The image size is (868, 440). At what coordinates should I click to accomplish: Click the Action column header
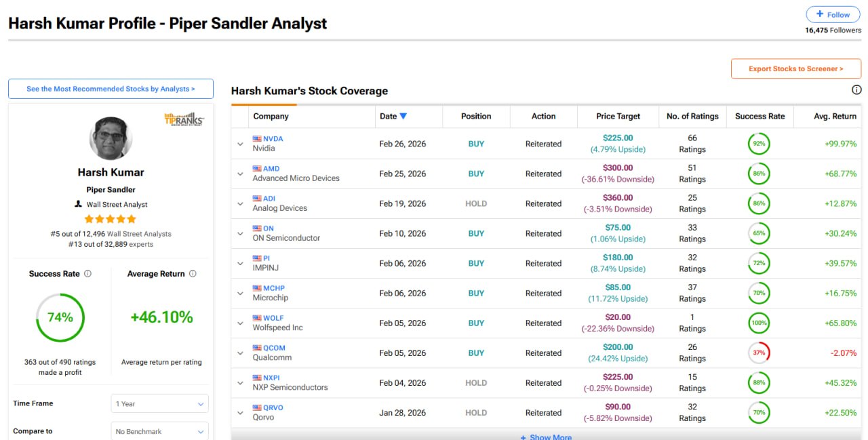(543, 116)
